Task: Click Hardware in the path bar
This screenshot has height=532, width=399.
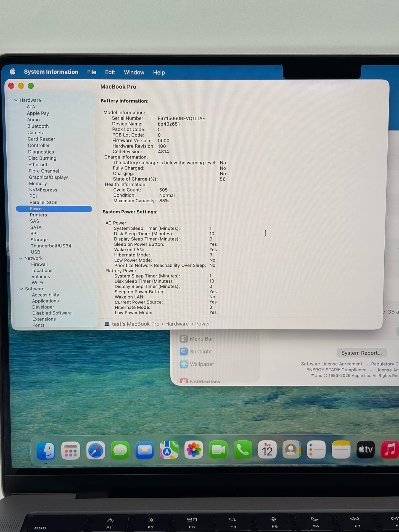Action: tap(177, 324)
